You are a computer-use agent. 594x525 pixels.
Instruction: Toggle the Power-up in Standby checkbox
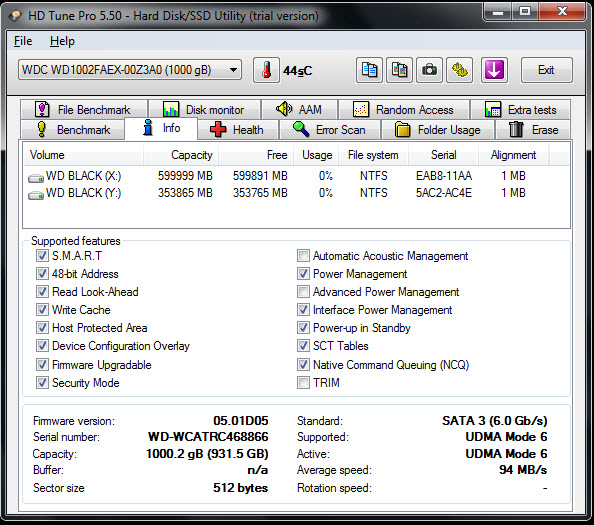[303, 328]
